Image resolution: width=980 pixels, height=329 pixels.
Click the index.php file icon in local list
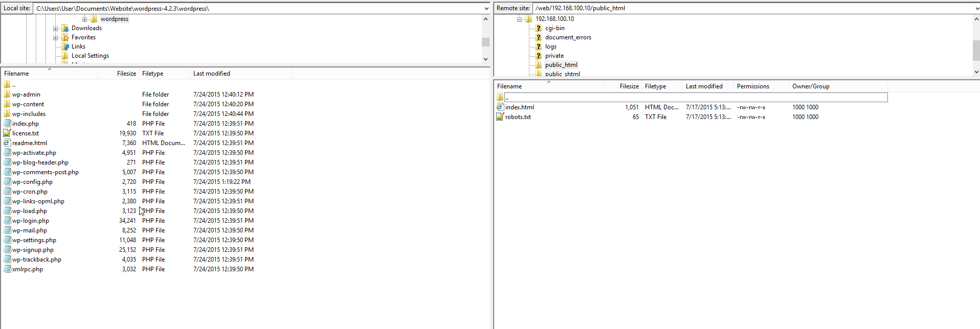click(7, 124)
